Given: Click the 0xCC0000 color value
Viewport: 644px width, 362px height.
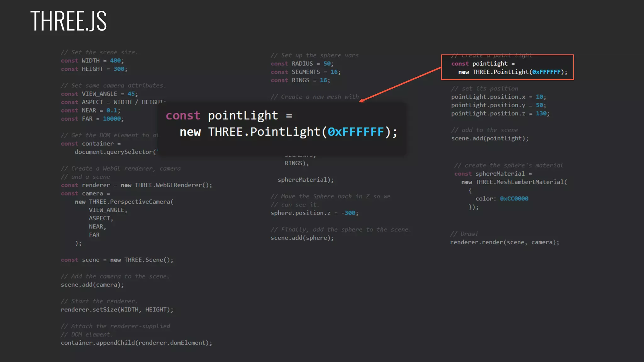Looking at the screenshot, I should (x=514, y=199).
